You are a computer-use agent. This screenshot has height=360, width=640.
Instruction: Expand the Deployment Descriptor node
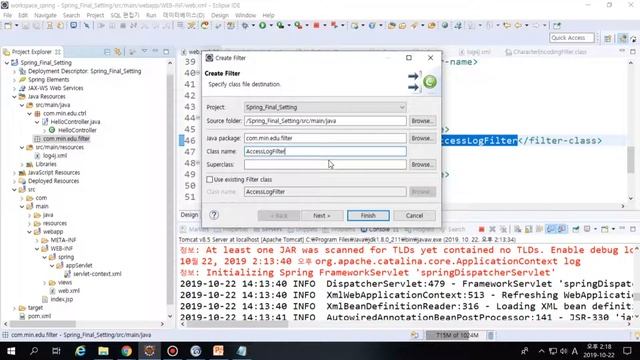(15, 71)
